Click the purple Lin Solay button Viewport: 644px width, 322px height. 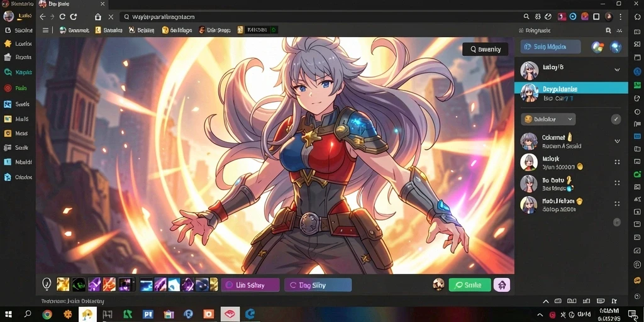[250, 285]
